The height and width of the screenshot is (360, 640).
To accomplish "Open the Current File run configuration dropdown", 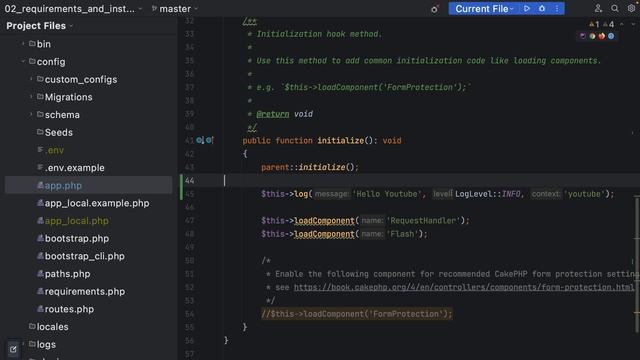I will point(484,9).
